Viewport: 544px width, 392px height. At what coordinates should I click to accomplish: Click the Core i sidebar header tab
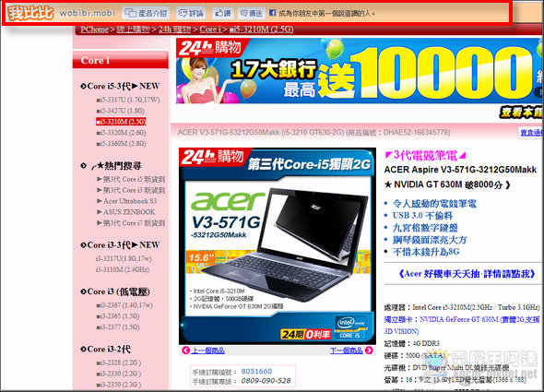point(121,60)
